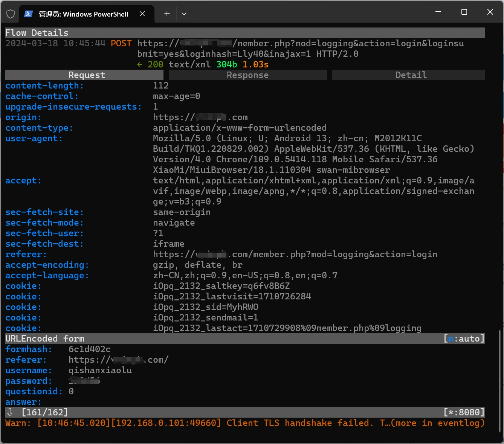Click the 304b response size
This screenshot has width=504, height=444.
tap(227, 64)
